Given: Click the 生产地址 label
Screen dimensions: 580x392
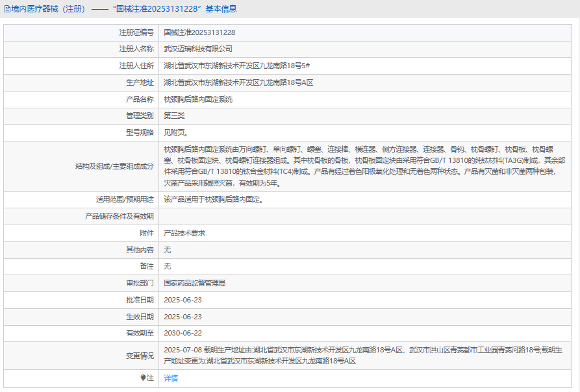Looking at the screenshot, I should tap(140, 83).
